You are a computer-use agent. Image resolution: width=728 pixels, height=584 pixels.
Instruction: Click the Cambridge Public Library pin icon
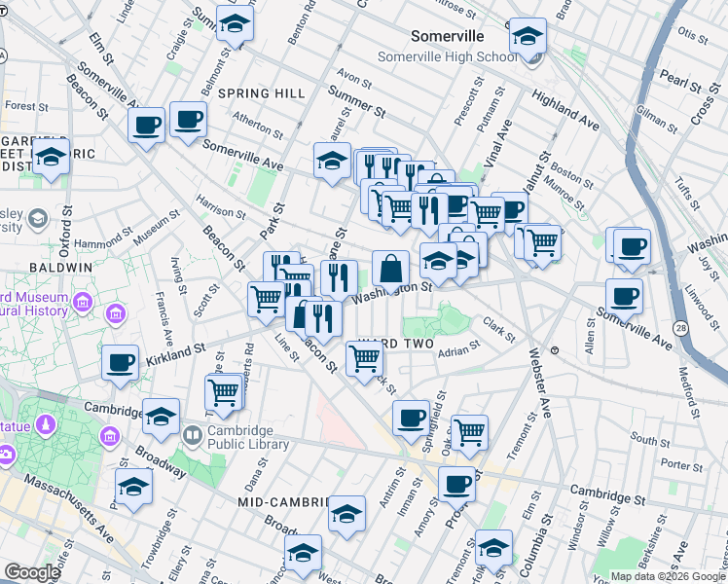192,436
